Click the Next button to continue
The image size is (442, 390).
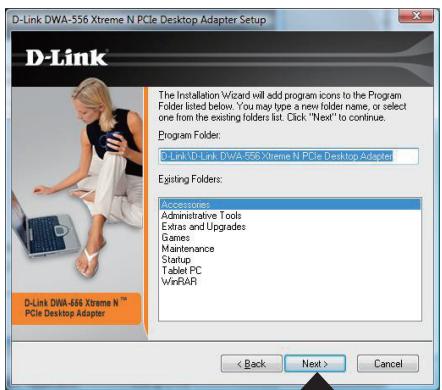click(x=315, y=363)
